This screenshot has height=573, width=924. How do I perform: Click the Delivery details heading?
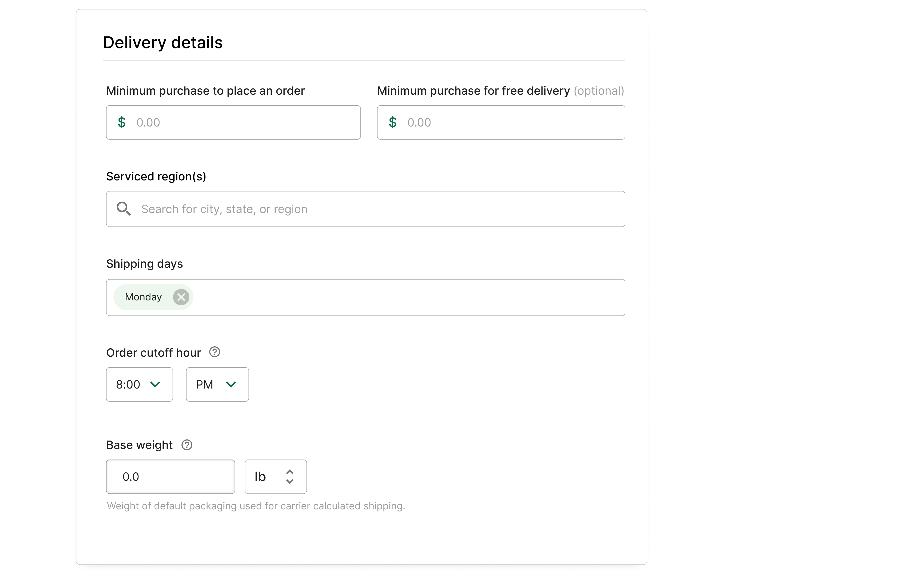tap(163, 42)
